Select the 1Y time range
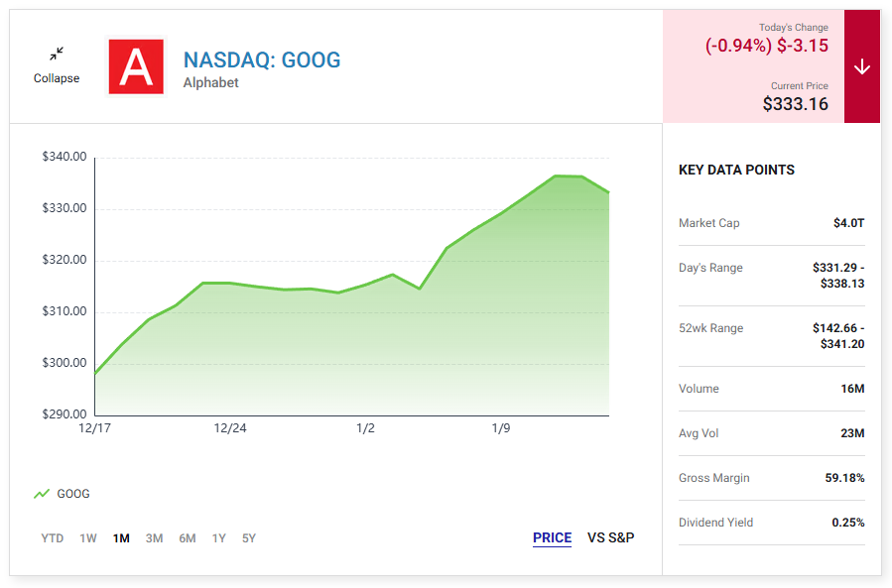Viewport: 892px width, 588px height. 219,538
